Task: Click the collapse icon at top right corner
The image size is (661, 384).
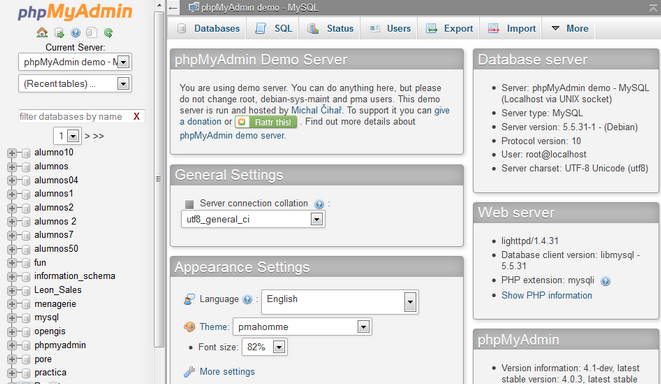Action: (x=654, y=7)
